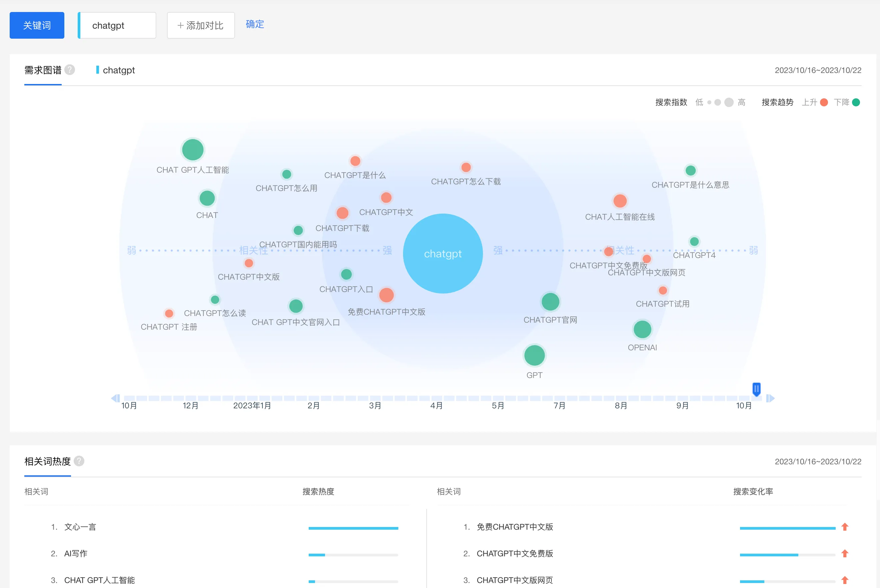Click the 添加对比 button
This screenshot has height=588, width=880.
(201, 25)
